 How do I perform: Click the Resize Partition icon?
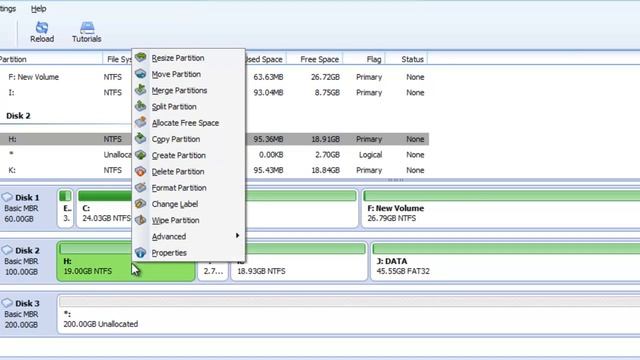pyautogui.click(x=140, y=58)
